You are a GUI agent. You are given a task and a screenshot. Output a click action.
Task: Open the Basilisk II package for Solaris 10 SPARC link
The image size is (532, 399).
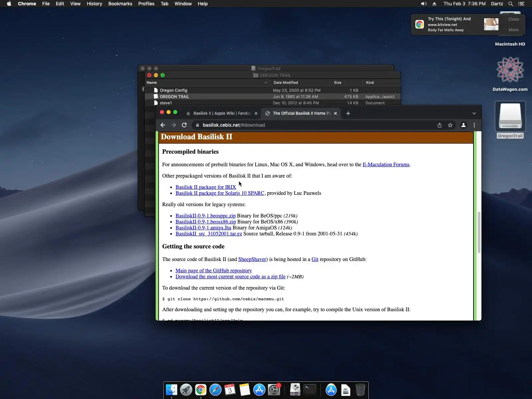(220, 193)
